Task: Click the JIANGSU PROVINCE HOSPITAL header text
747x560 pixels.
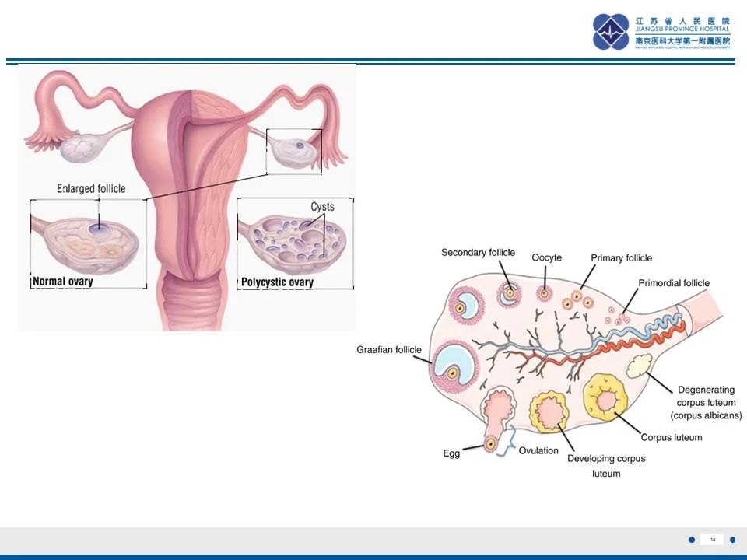Action: tap(682, 29)
